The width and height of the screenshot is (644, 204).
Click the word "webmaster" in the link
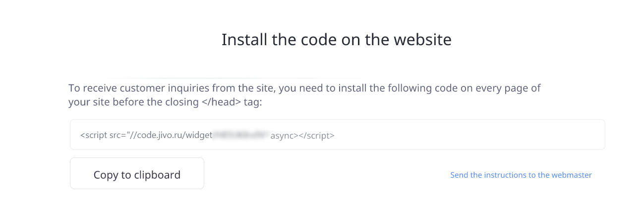571,175
